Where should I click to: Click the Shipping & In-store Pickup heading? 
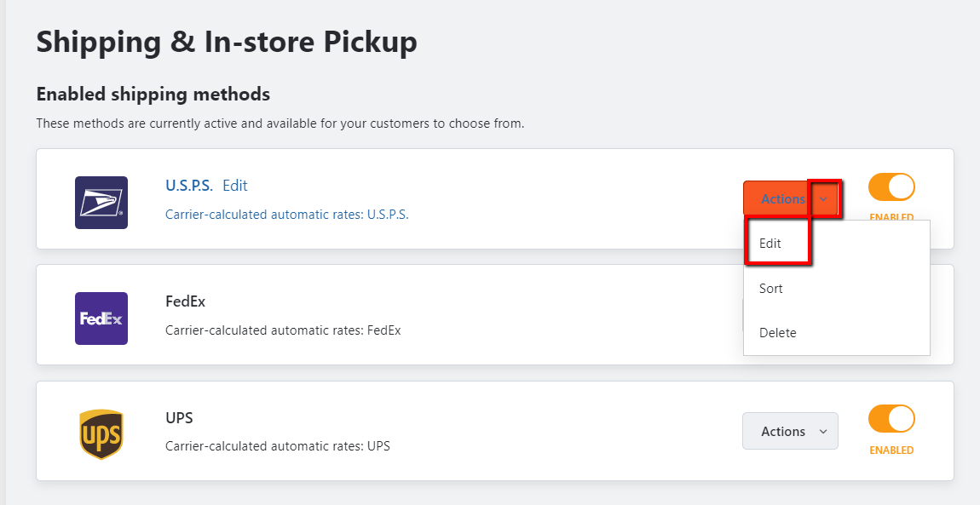click(227, 42)
